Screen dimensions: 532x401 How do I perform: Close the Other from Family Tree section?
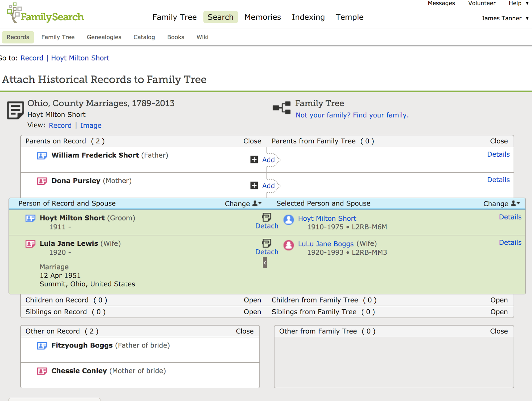499,331
